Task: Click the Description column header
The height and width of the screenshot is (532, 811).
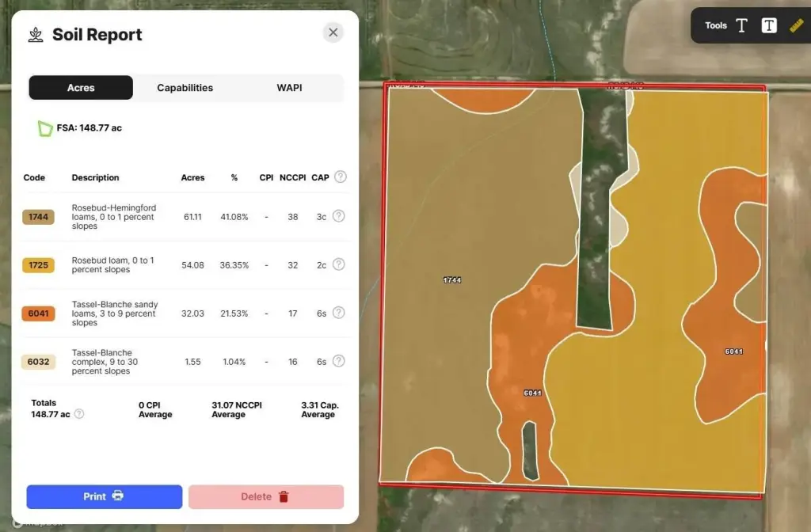Action: 95,177
